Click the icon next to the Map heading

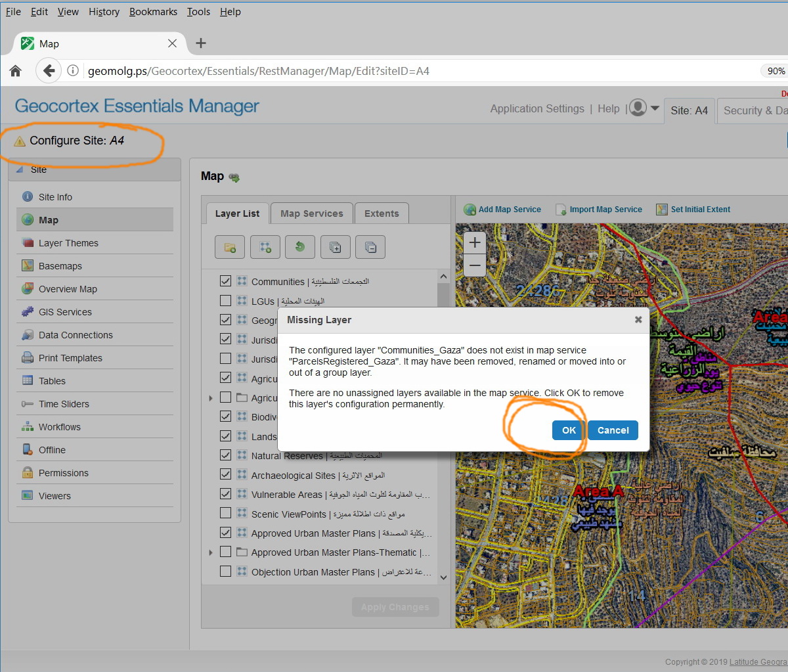[x=234, y=177]
